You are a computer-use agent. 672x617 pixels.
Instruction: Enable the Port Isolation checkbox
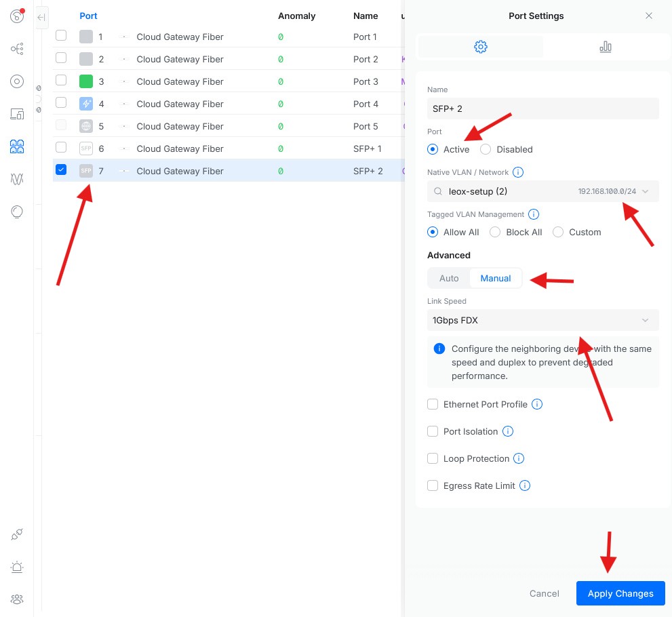433,431
